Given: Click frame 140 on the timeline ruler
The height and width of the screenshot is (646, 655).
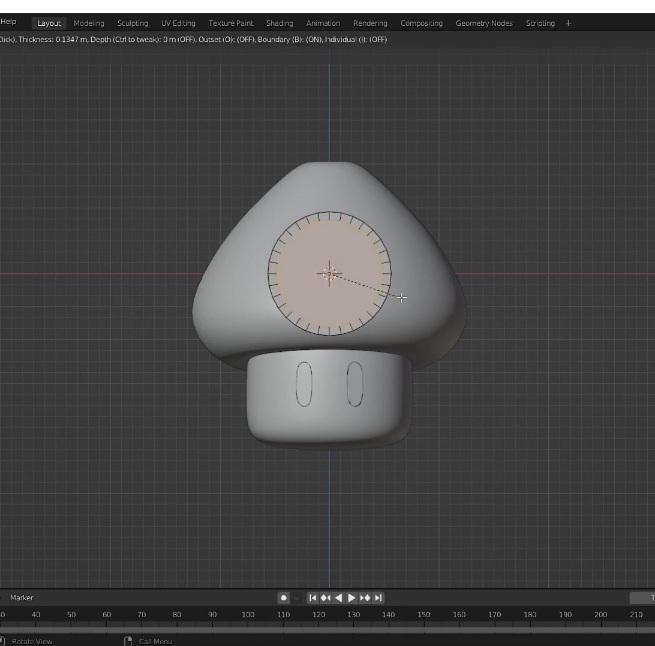Looking at the screenshot, I should (x=388, y=614).
